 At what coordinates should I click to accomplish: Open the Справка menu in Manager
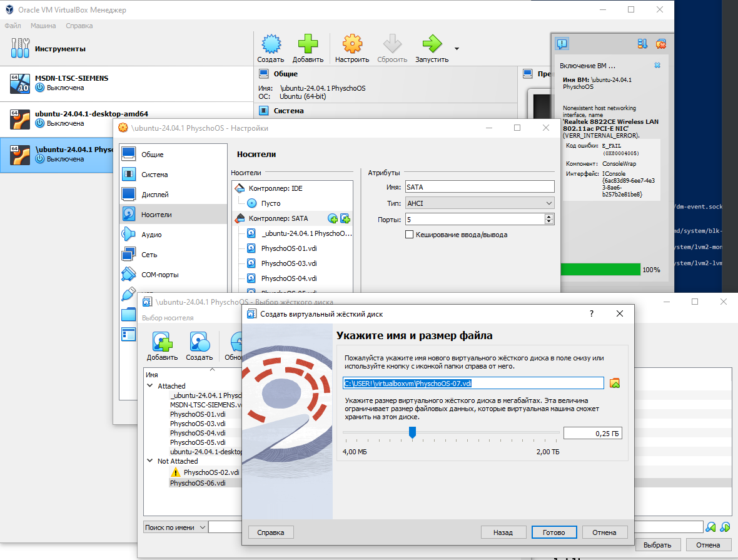click(79, 26)
